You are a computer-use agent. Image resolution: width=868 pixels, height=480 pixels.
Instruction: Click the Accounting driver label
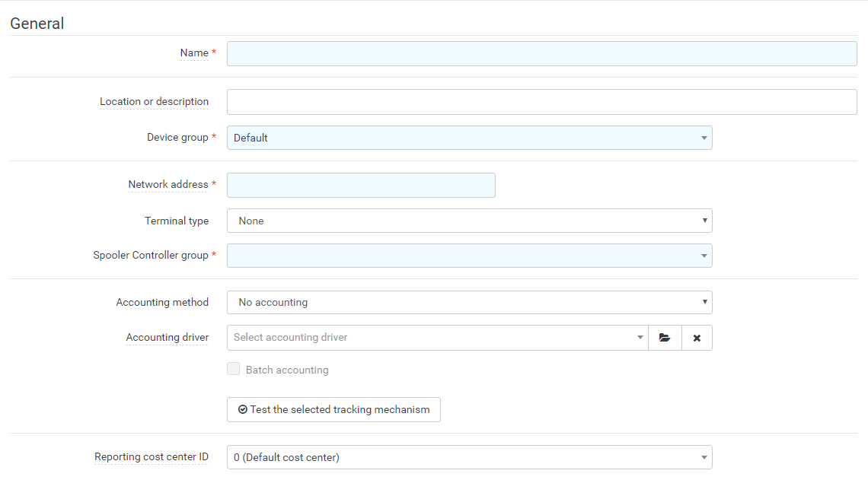tap(167, 338)
